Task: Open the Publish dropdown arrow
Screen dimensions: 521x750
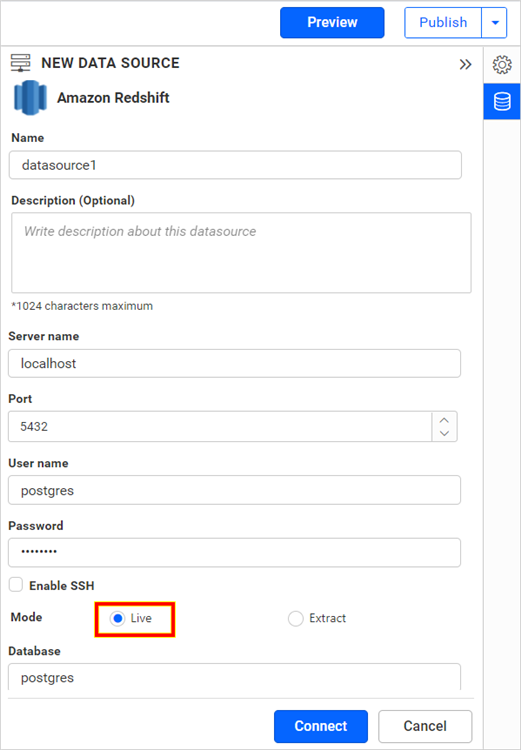Action: pos(495,22)
